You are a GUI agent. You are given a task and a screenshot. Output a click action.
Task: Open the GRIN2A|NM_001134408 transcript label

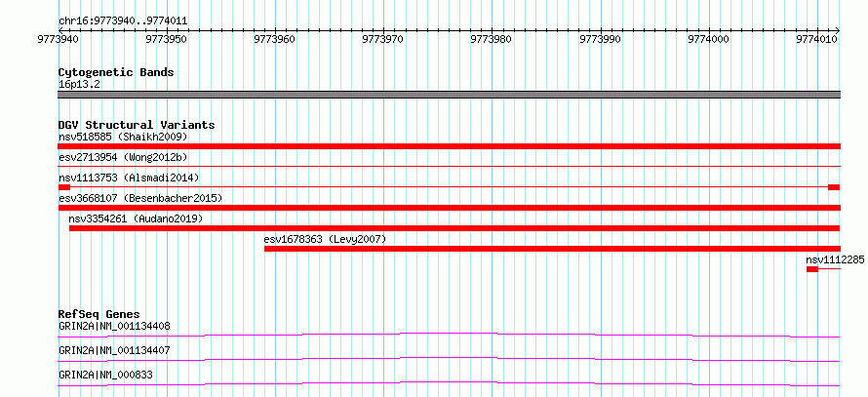pyautogui.click(x=114, y=326)
